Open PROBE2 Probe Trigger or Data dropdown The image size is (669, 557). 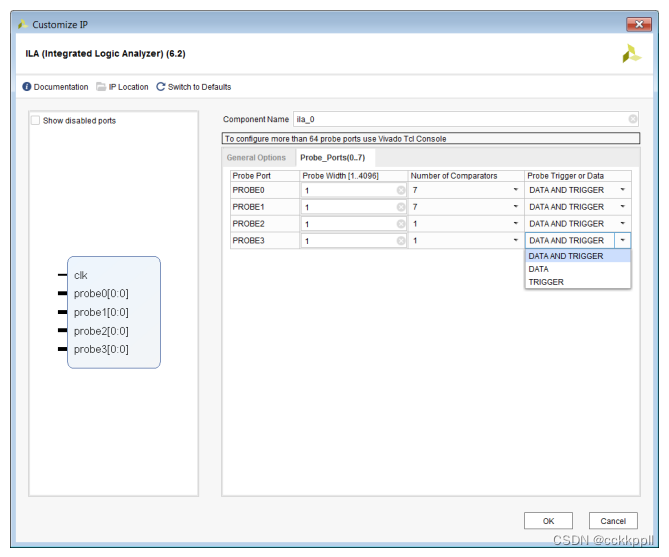(x=622, y=224)
